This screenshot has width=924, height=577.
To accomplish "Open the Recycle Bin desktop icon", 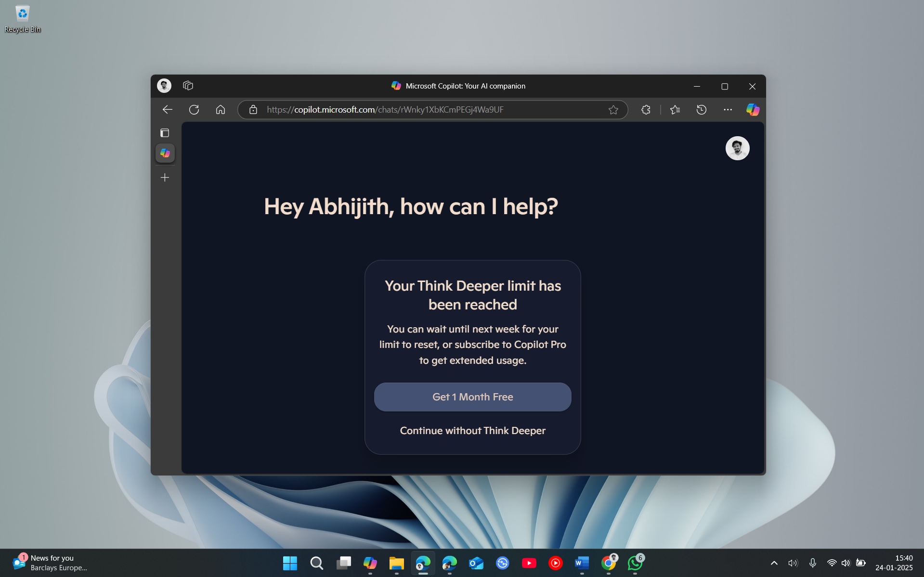I will click(22, 19).
